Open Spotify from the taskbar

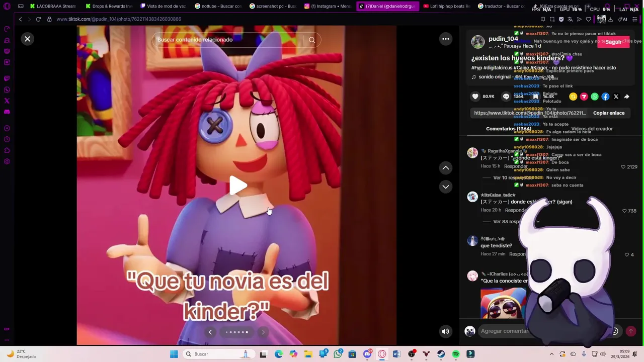(x=456, y=354)
